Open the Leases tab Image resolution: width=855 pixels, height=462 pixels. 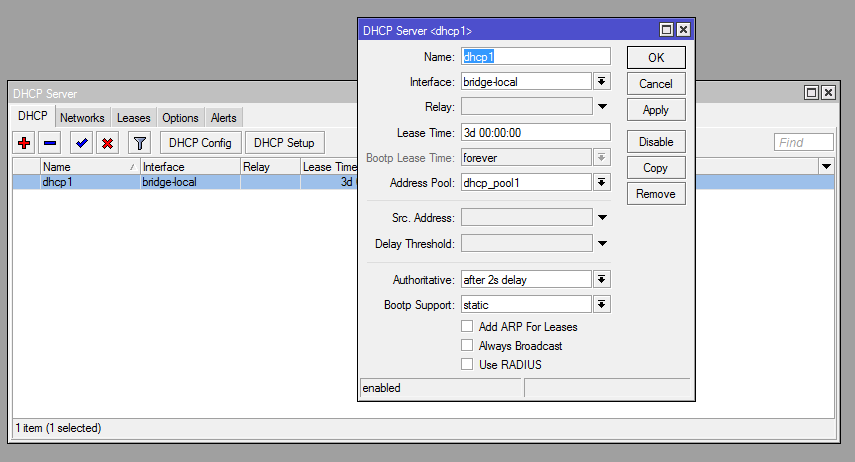[134, 118]
